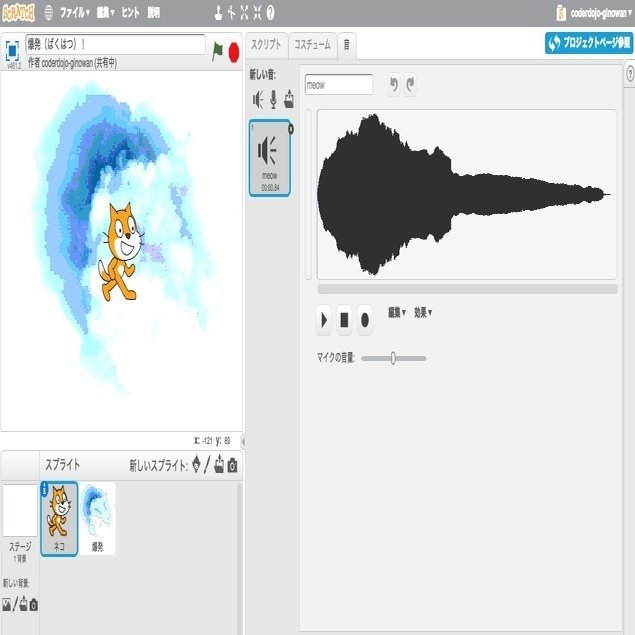This screenshot has height=635, width=635.
Task: Expand the sound editor 効果 dropdown
Action: coord(423,312)
